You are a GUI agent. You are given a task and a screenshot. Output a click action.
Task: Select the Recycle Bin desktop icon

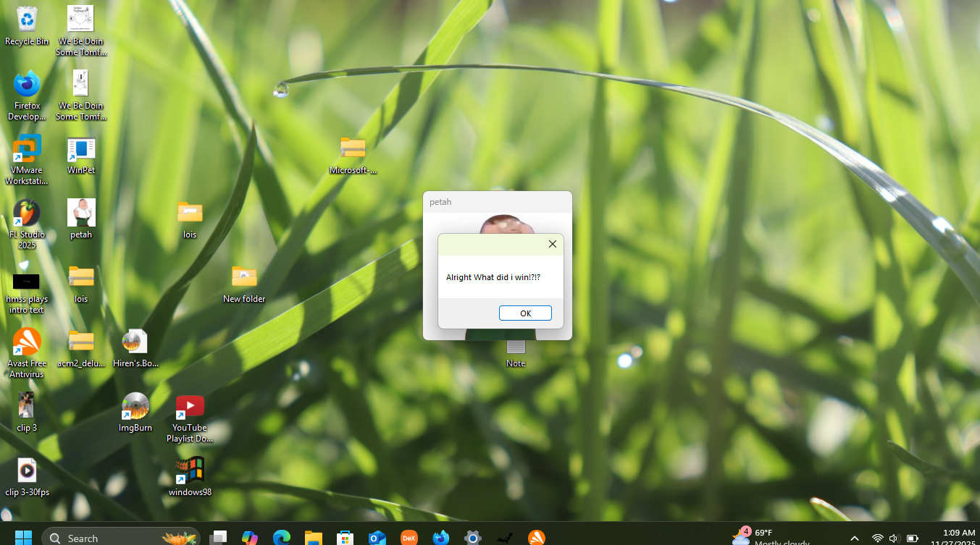(x=27, y=26)
